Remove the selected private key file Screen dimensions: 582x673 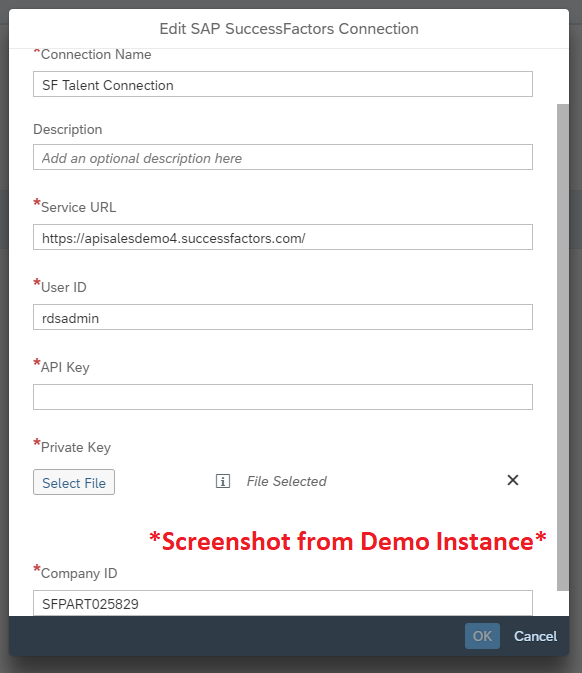click(513, 480)
